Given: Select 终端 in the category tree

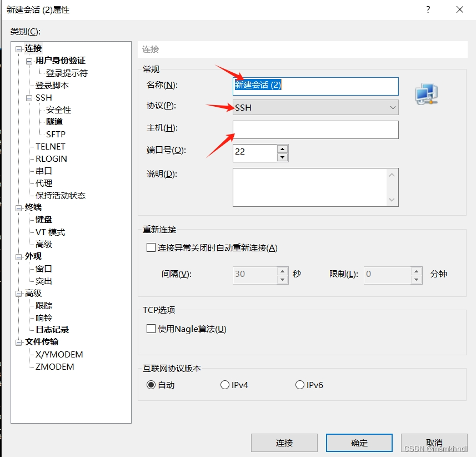Looking at the screenshot, I should pyautogui.click(x=33, y=207).
